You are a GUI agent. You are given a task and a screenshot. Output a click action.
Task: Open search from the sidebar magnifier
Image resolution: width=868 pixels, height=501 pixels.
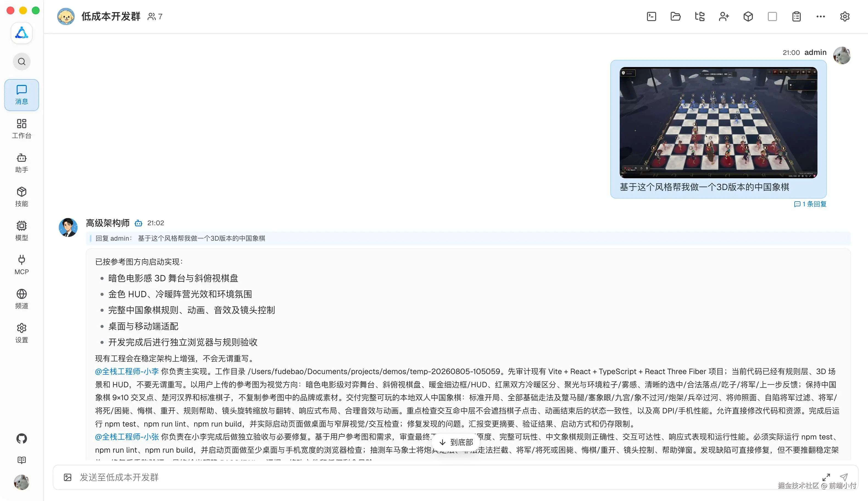[x=22, y=62]
